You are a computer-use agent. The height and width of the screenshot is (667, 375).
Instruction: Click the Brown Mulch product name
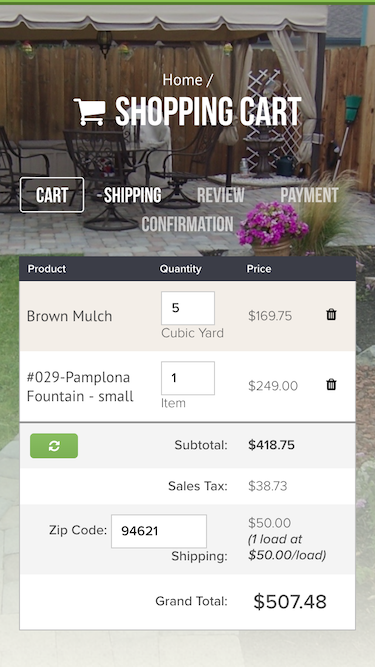69,316
